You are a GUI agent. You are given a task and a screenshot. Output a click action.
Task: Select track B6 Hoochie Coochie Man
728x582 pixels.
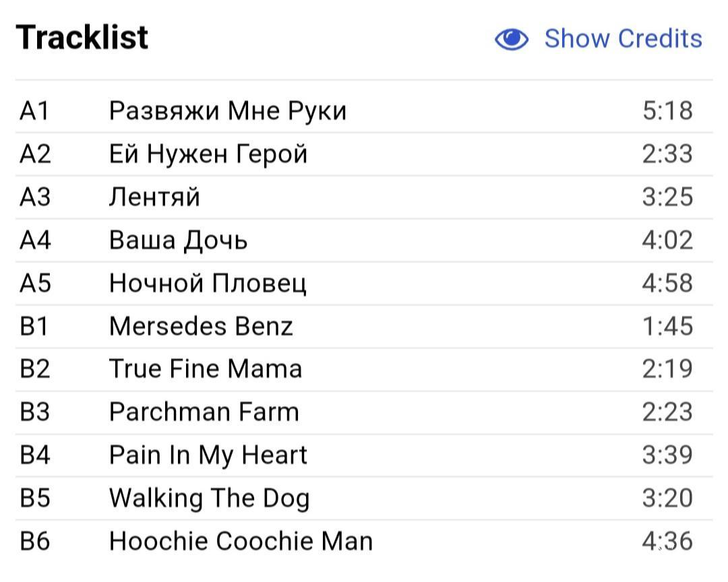point(364,542)
